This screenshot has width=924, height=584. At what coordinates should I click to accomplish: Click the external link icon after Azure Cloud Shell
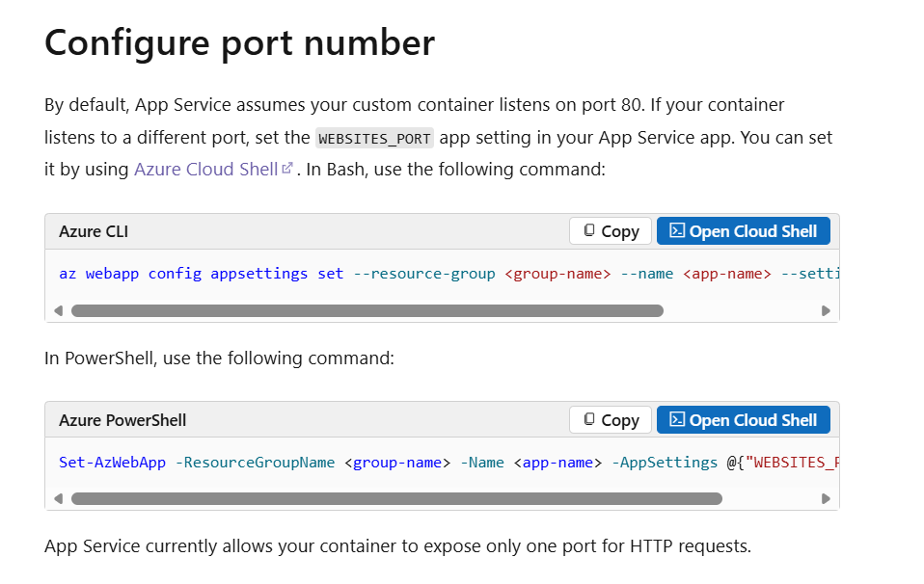(x=287, y=169)
